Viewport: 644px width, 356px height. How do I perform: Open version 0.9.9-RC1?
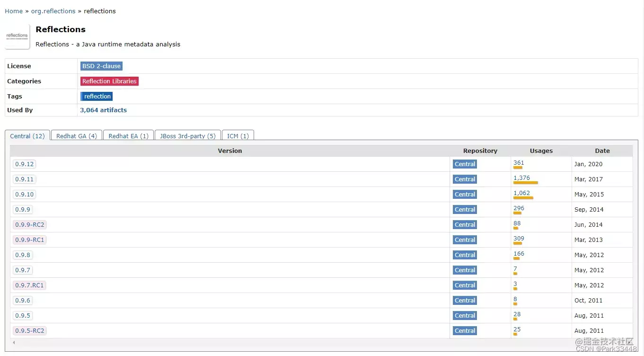point(30,240)
